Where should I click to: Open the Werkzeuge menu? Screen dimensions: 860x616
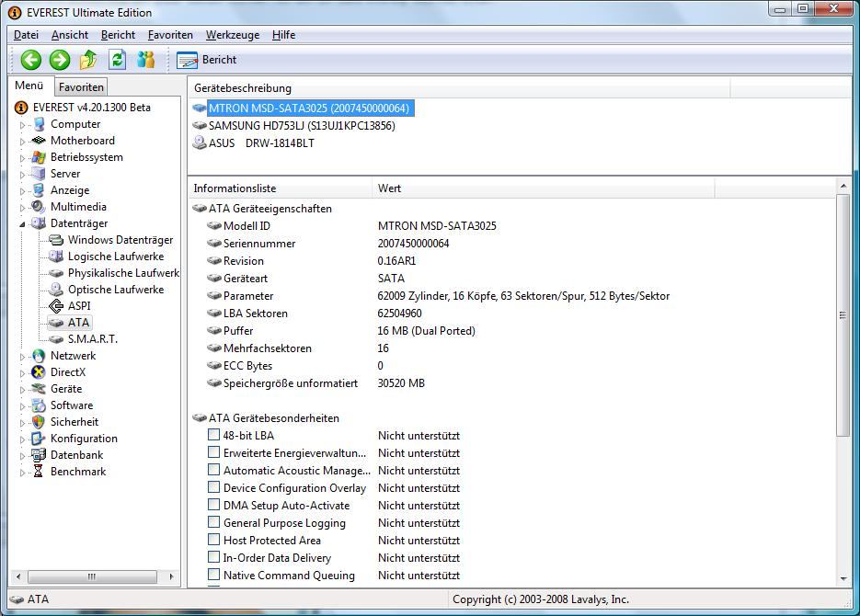[233, 35]
